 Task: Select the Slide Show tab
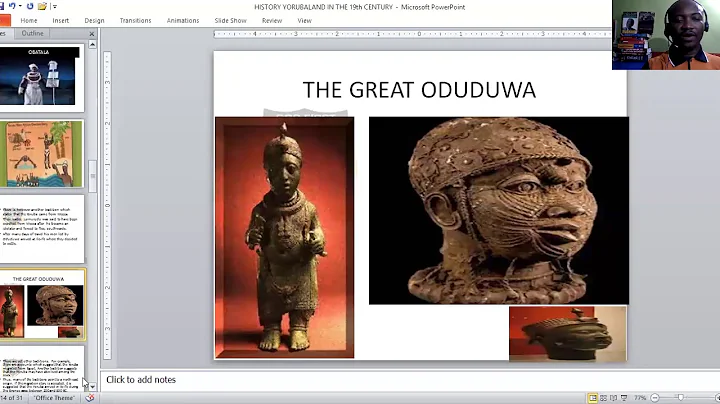[x=231, y=21]
